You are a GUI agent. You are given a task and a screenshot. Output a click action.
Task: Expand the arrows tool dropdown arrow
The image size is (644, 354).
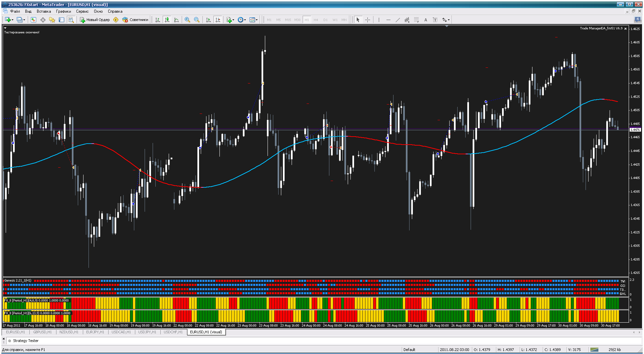[x=449, y=20]
